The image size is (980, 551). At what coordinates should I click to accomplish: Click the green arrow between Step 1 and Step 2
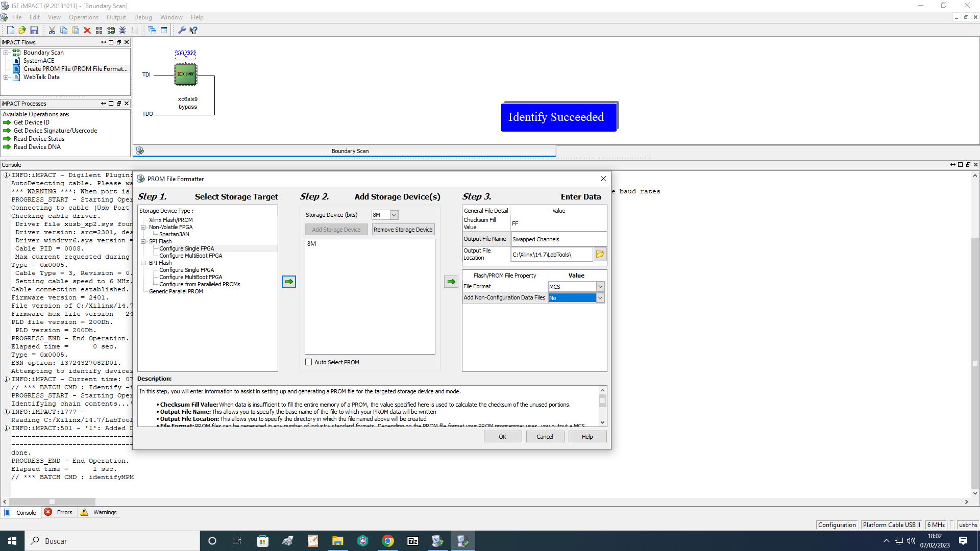click(289, 282)
